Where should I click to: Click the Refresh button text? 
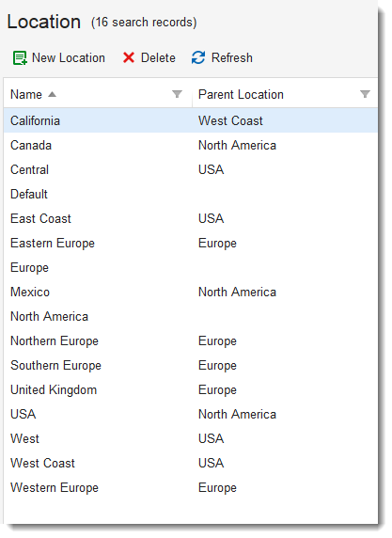[232, 57]
